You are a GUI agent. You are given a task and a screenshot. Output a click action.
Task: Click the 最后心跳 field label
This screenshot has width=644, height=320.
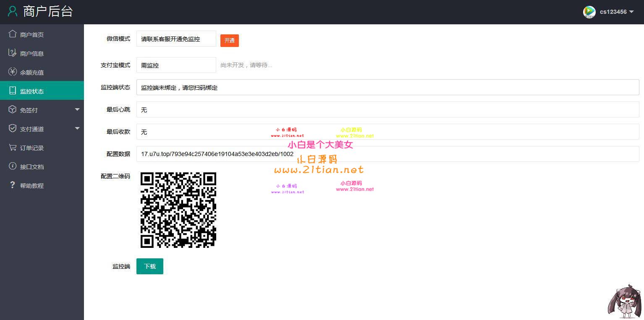(118, 109)
